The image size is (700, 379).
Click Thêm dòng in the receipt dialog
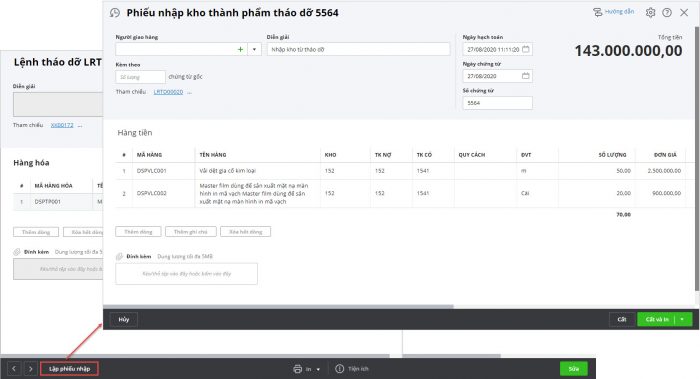click(x=138, y=232)
